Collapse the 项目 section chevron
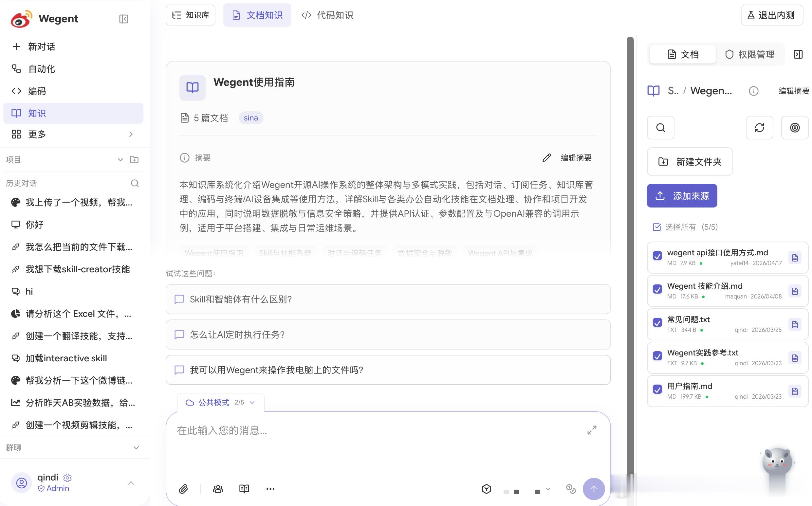812x506 pixels. click(x=120, y=160)
